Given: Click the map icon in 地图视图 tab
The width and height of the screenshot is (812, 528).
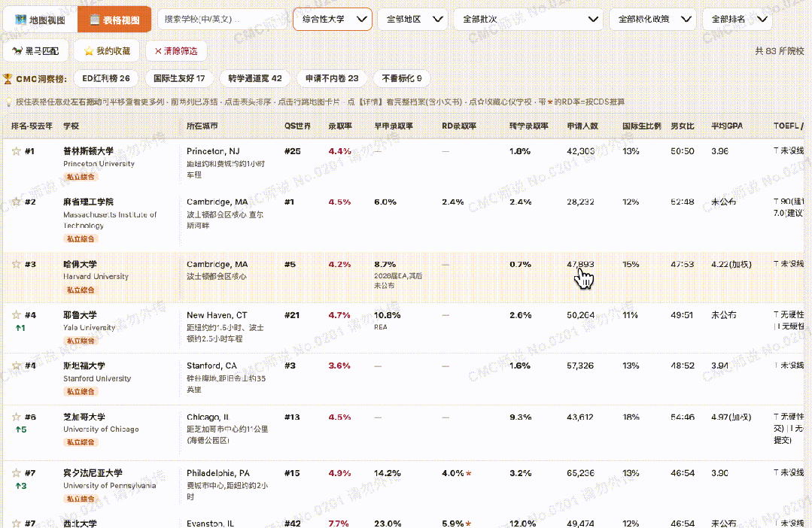Looking at the screenshot, I should 21,20.
